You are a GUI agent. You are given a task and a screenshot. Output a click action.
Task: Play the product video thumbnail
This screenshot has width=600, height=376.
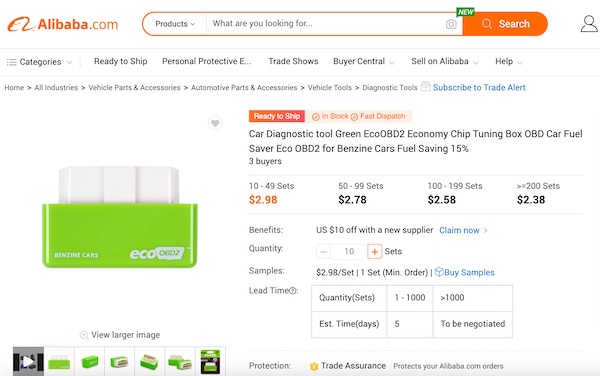coord(28,361)
